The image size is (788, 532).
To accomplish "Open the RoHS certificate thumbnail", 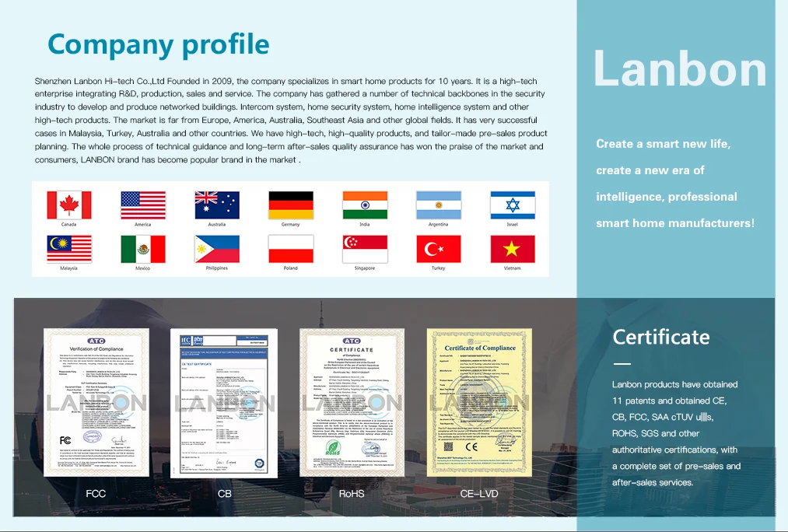I will coord(352,402).
